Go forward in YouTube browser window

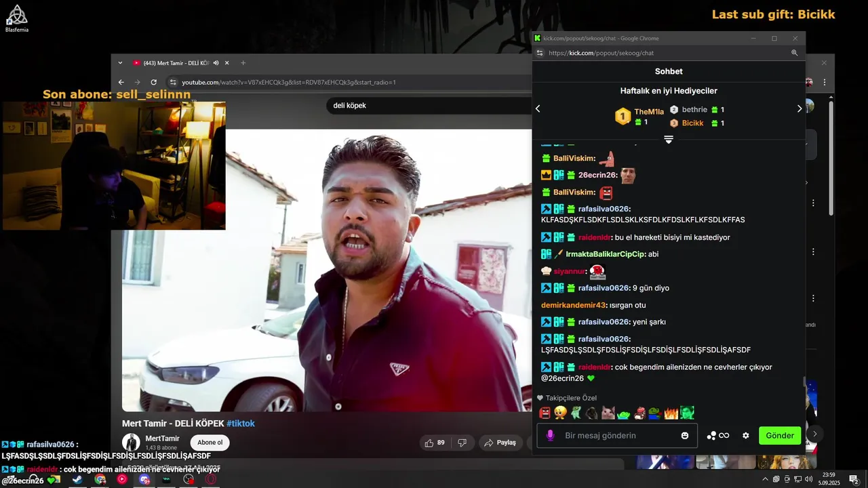point(137,82)
